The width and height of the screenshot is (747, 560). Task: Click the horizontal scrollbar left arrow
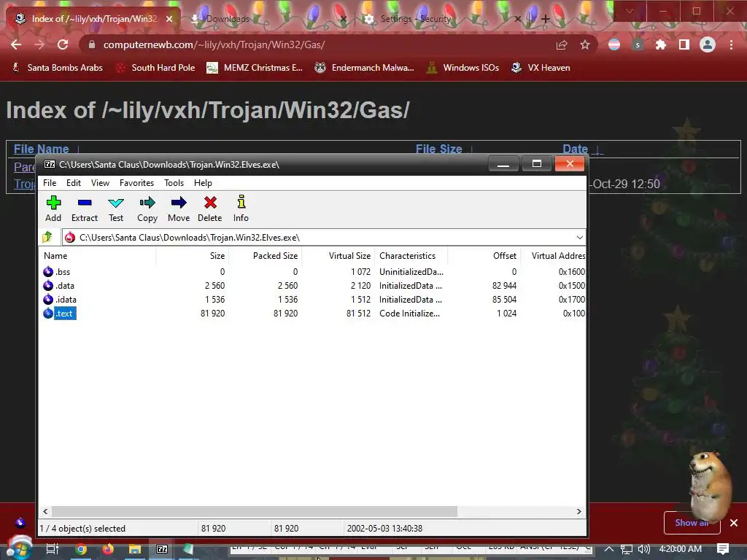point(45,511)
